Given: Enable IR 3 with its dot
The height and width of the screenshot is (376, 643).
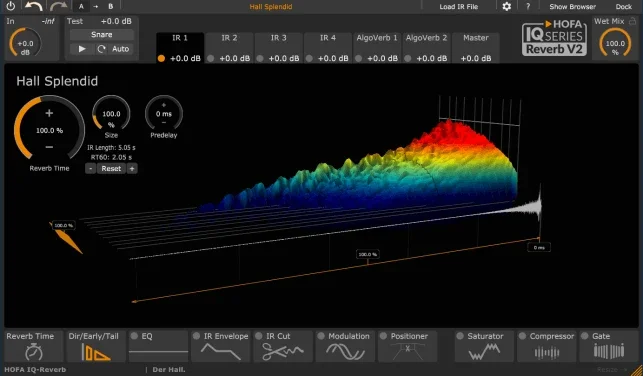Looking at the screenshot, I should click(260, 59).
